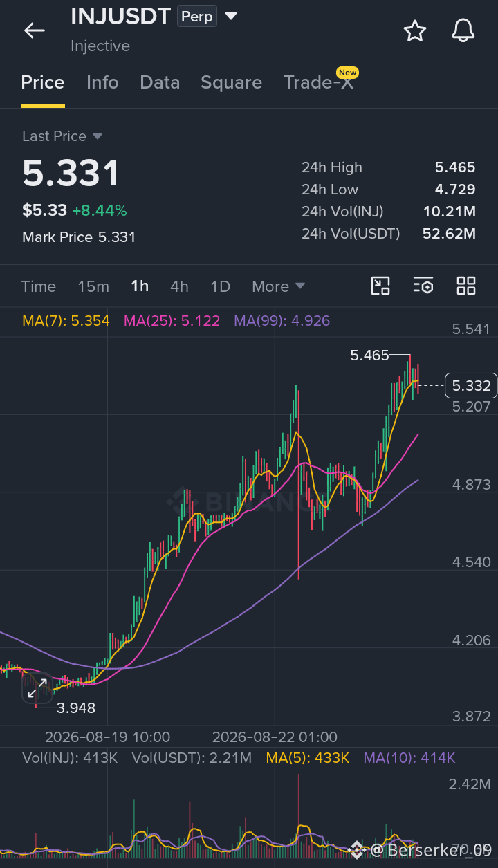498x868 pixels.
Task: Tap the Vol(INJ): 413K label
Action: coord(70,758)
